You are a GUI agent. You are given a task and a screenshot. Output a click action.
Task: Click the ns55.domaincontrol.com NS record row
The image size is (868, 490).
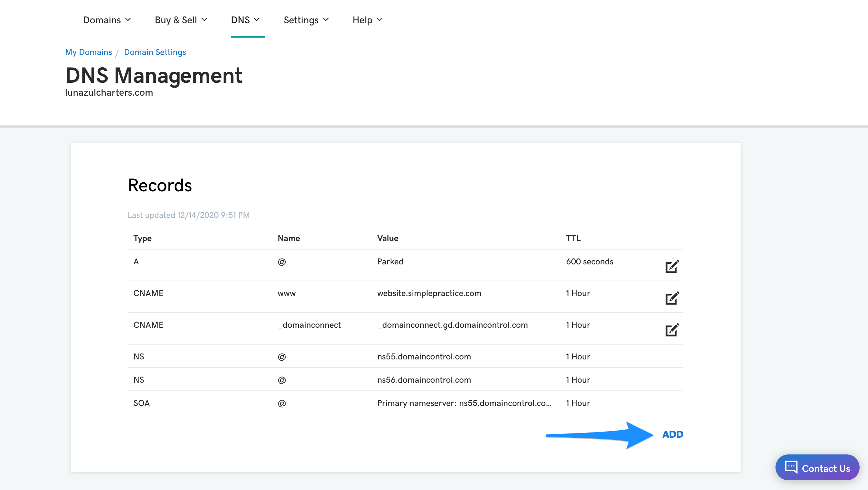424,356
